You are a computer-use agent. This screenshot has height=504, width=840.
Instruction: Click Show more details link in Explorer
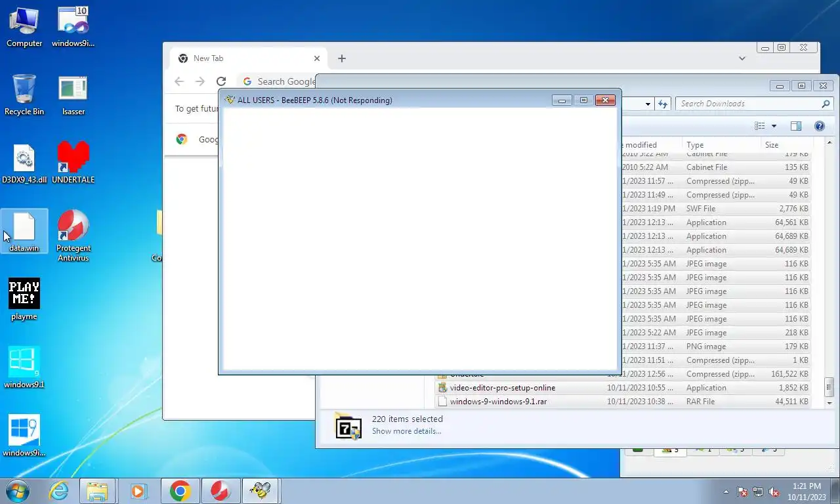point(406,431)
